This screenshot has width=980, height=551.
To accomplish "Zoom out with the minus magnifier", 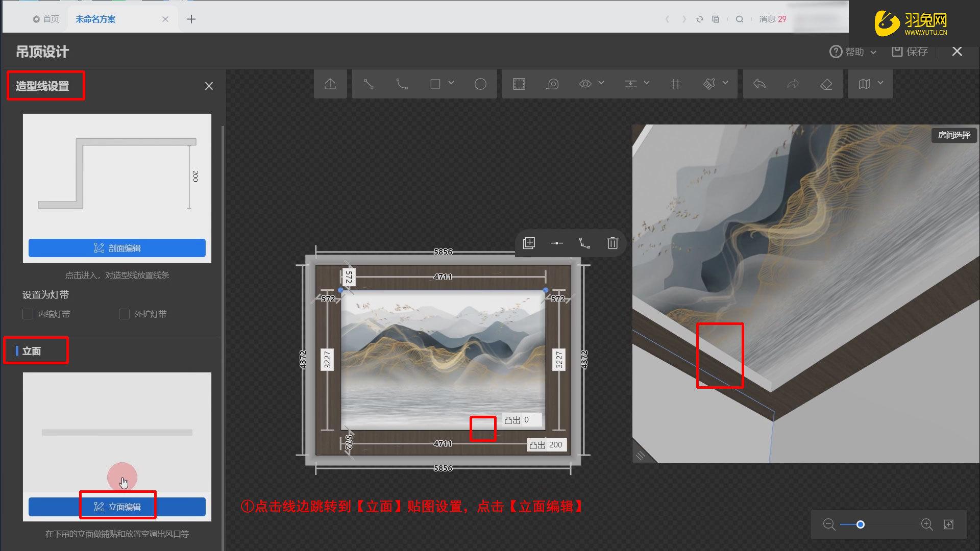I will click(829, 524).
